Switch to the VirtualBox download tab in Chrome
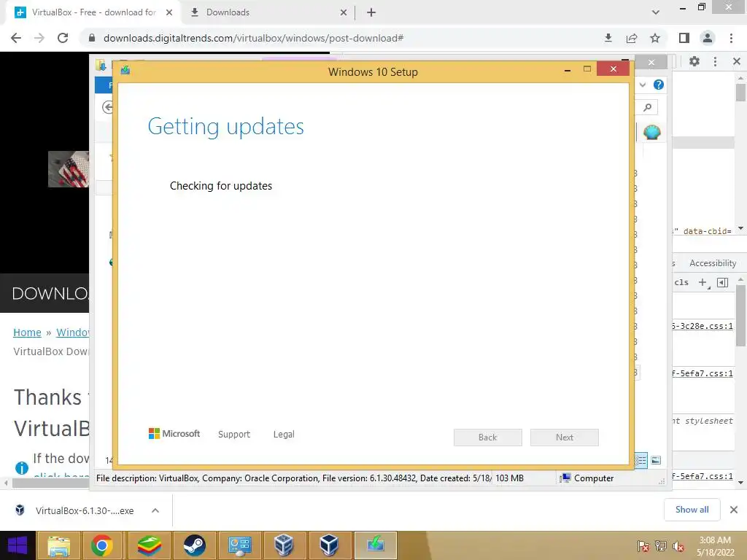Image resolution: width=747 pixels, height=560 pixels. tap(93, 12)
